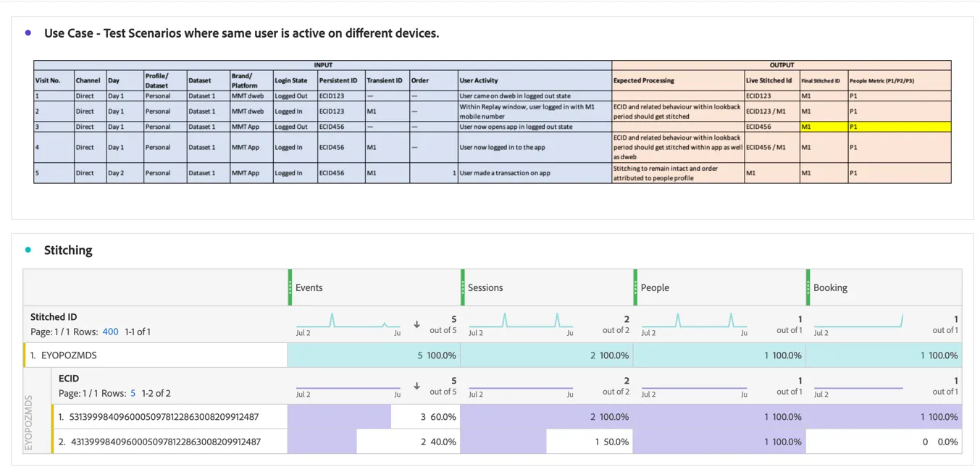980x472 pixels.
Task: Click the Sessions cell showing 1 50.0%
Action: [x=547, y=442]
